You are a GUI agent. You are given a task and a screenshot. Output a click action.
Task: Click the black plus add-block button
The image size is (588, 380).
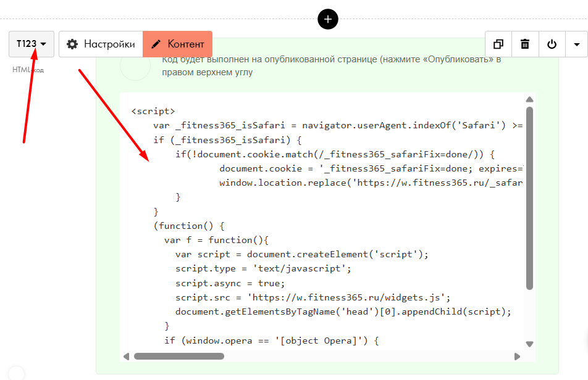click(328, 19)
